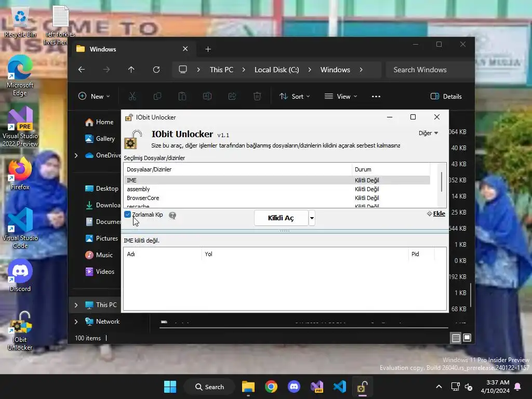Open Pictures in Explorer navigation pane
This screenshot has height=399, width=532.
(x=102, y=238)
